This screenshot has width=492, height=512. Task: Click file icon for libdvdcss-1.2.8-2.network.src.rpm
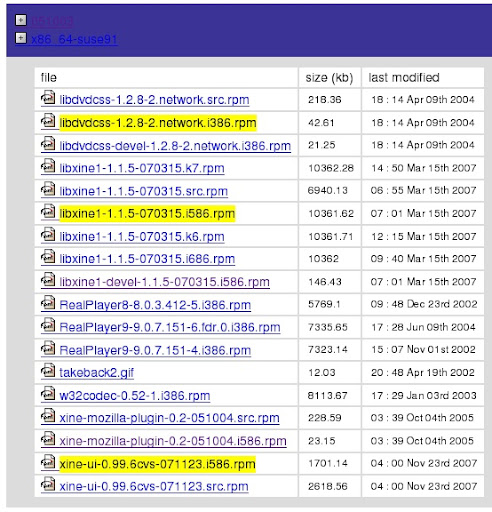point(48,98)
